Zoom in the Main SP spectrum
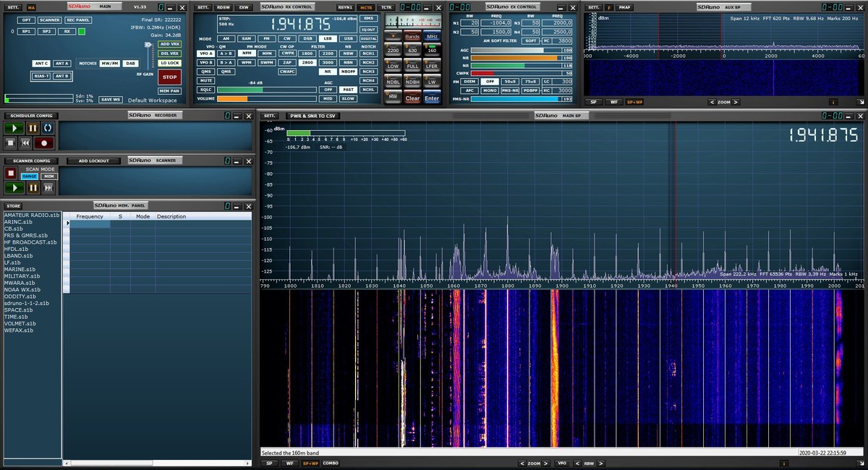This screenshot has height=470, width=868. point(546,463)
